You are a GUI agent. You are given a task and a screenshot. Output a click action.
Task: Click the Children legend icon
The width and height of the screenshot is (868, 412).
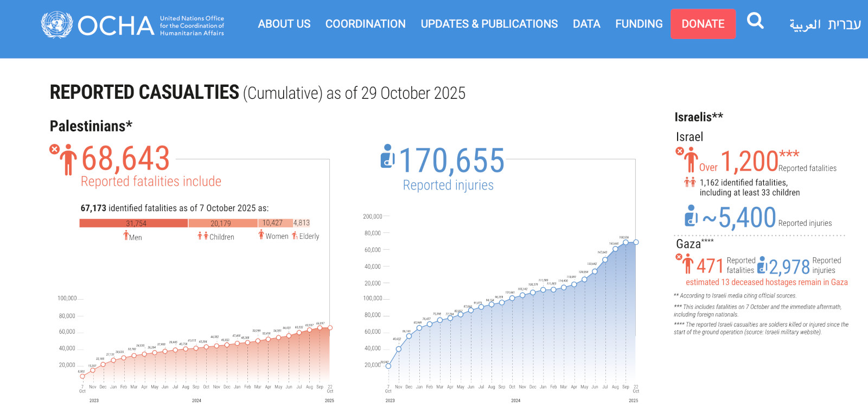pos(203,236)
